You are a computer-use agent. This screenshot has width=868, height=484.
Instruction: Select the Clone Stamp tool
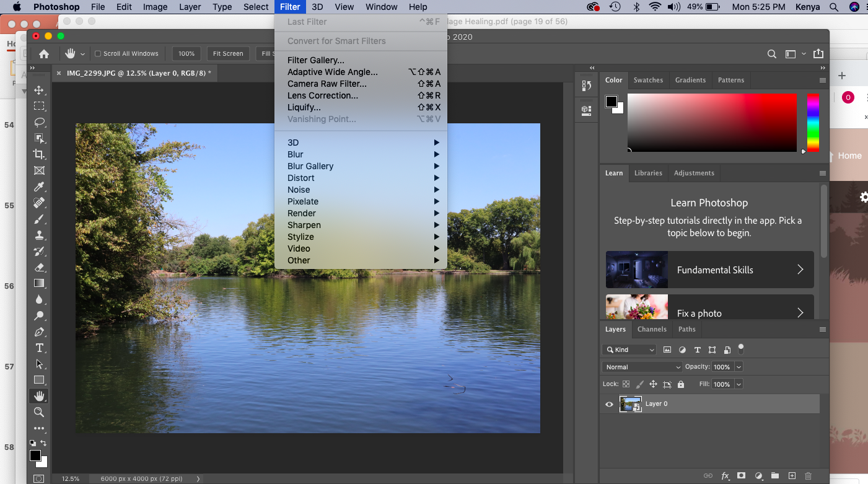point(39,235)
